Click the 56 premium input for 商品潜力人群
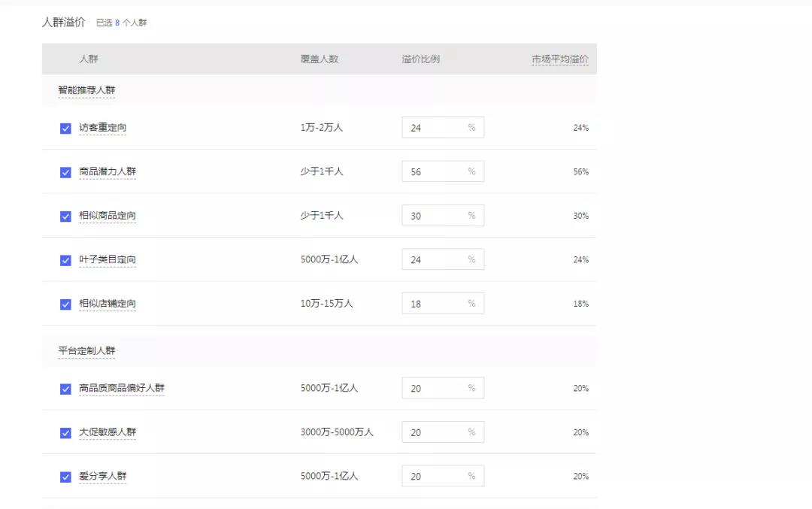Screen dimensions: 812x509 coord(443,171)
